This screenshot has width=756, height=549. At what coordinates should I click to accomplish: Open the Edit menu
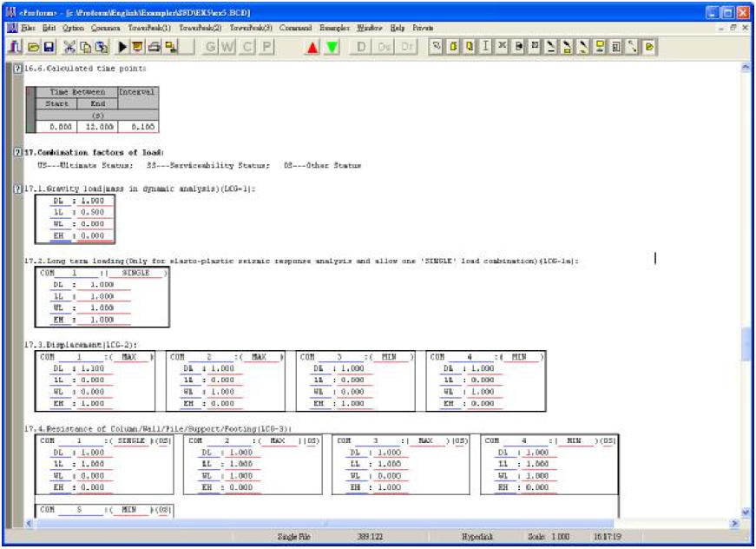point(49,28)
